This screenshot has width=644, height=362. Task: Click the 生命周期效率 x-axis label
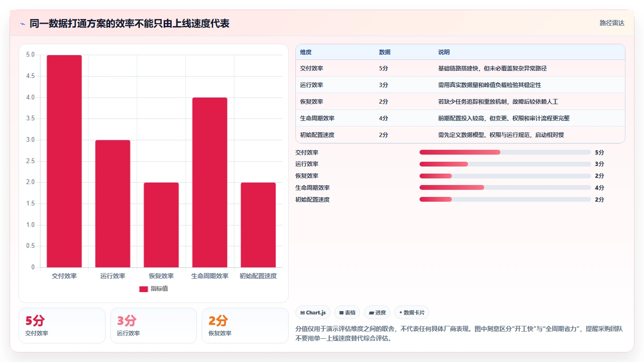(210, 276)
